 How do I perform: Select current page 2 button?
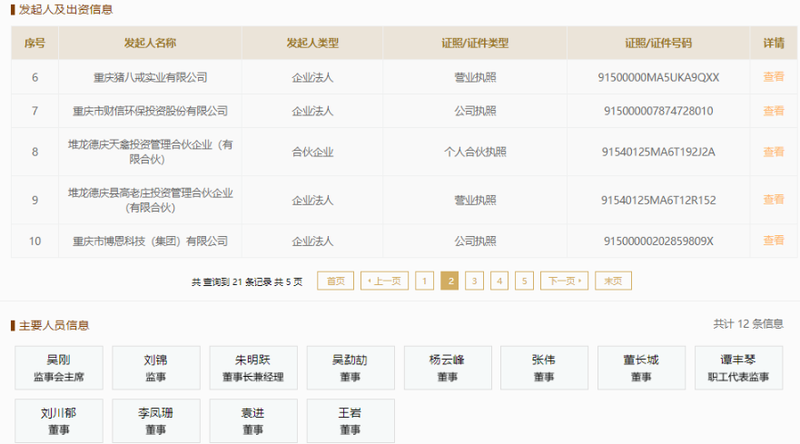[449, 281]
